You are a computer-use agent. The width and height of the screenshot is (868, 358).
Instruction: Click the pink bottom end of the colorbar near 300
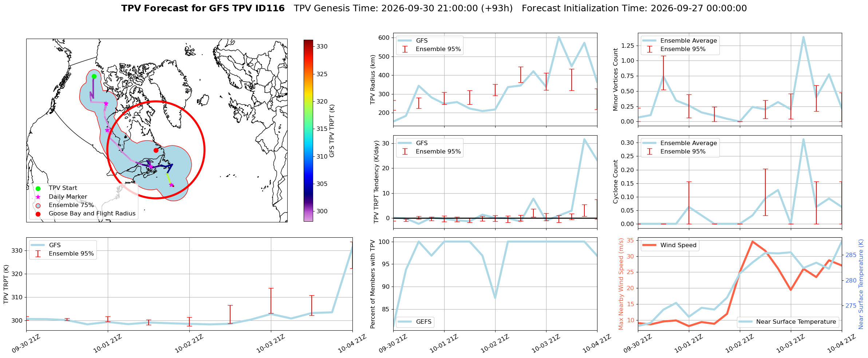click(308, 217)
